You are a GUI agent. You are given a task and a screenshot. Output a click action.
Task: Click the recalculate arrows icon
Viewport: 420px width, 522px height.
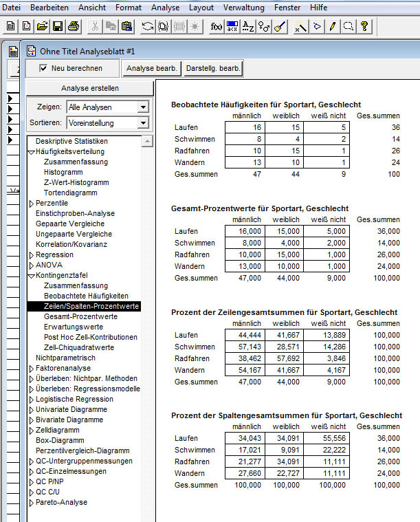coord(148,26)
